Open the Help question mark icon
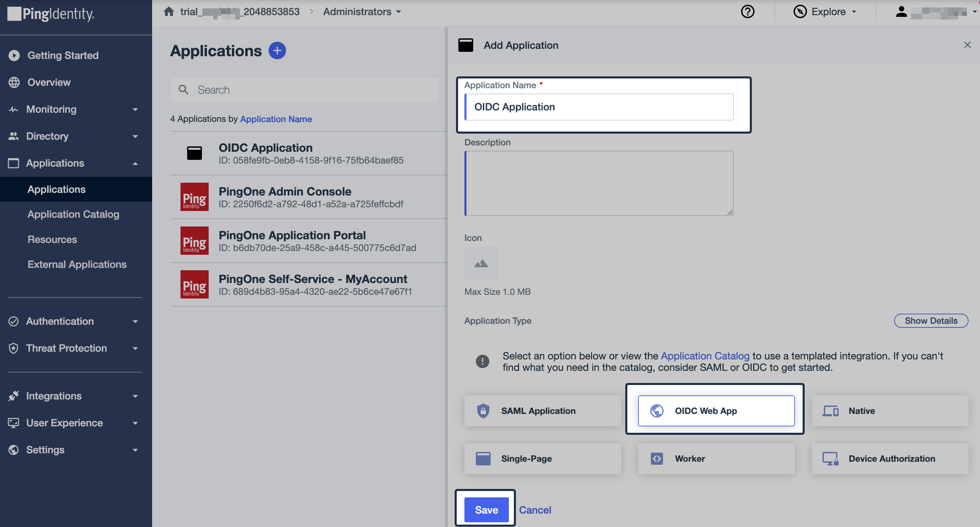 pos(747,11)
